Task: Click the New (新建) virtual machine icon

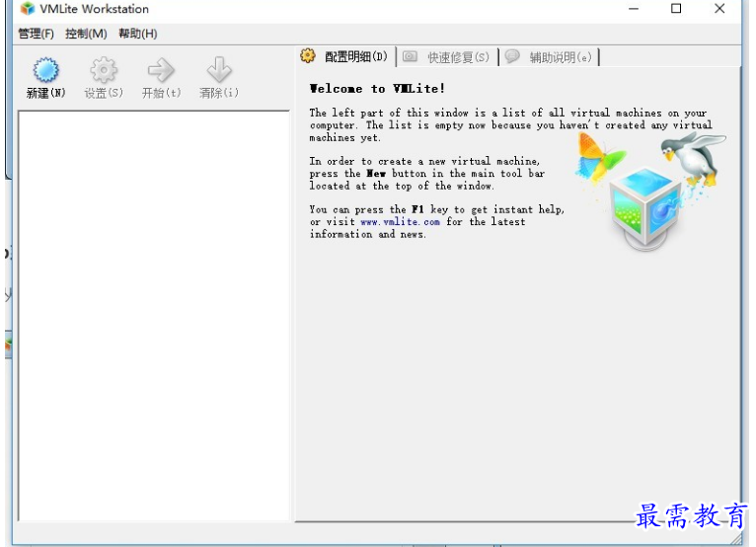Action: (x=45, y=70)
